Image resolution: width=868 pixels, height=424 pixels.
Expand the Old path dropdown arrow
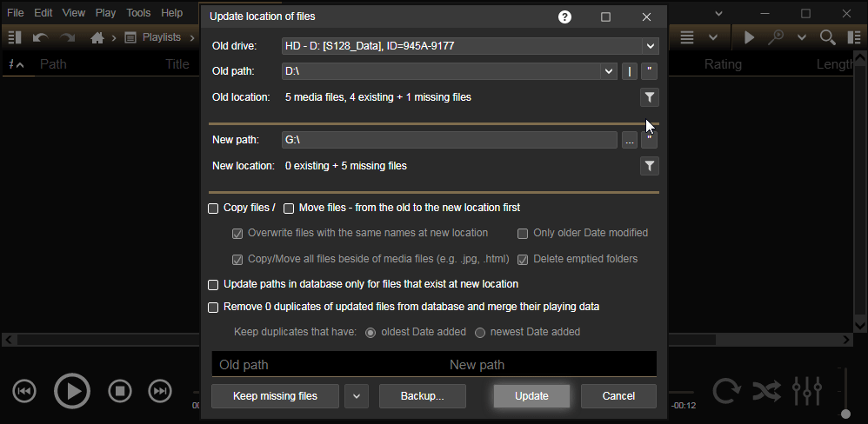point(609,71)
